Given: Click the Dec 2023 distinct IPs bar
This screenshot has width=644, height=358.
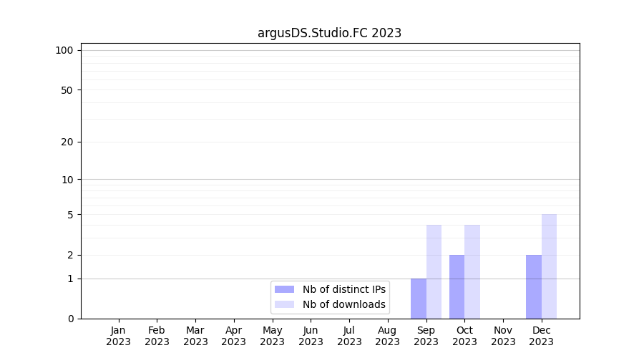Looking at the screenshot, I should [534, 286].
